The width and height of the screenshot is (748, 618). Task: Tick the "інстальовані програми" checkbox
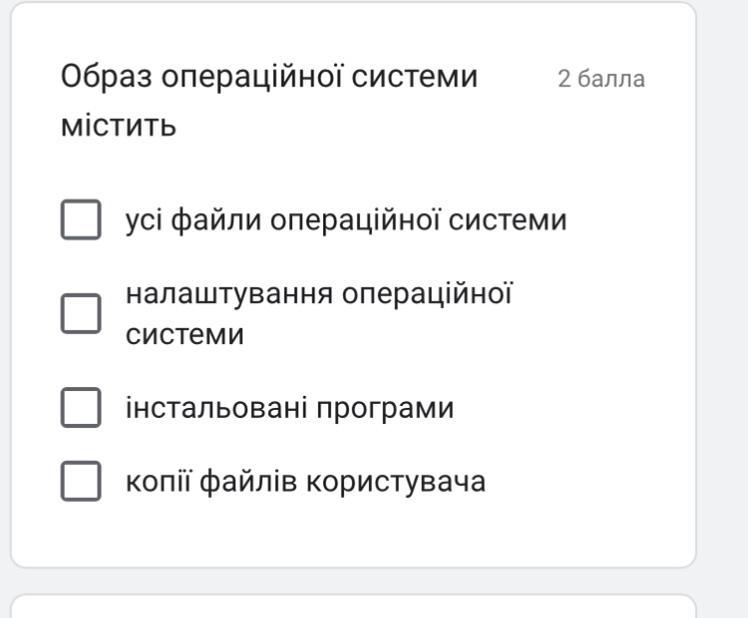(x=81, y=408)
